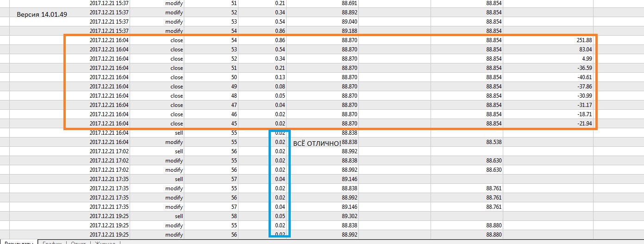Select the profit value 83.04
Image resolution: width=644 pixels, height=244 pixels.
(x=585, y=50)
